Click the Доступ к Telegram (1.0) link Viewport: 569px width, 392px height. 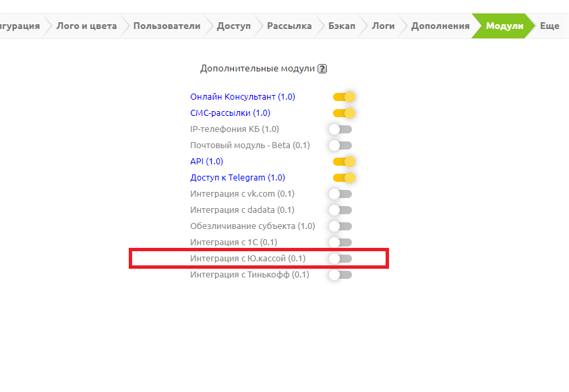[237, 178]
